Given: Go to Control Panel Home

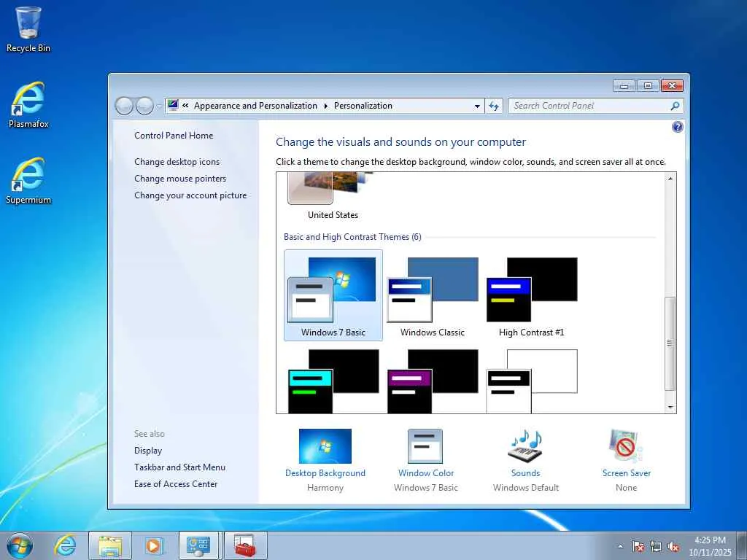Looking at the screenshot, I should pyautogui.click(x=174, y=136).
